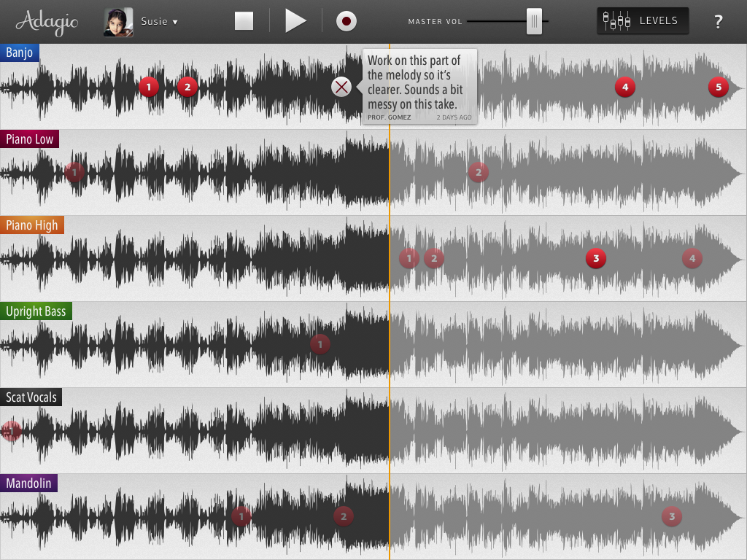Click Susie's profile photo thumbnail
The image size is (747, 560).
[x=118, y=22]
